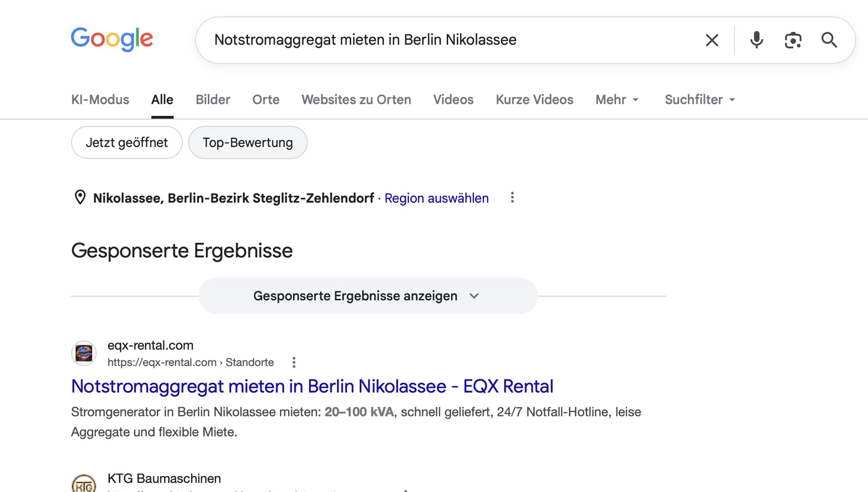Image resolution: width=868 pixels, height=492 pixels.
Task: Open the Websites zu Orten tab
Action: [x=356, y=99]
